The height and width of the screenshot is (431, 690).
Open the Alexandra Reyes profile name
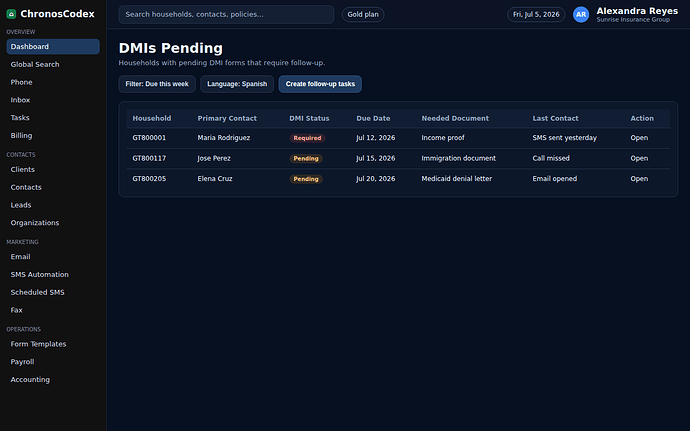[637, 11]
